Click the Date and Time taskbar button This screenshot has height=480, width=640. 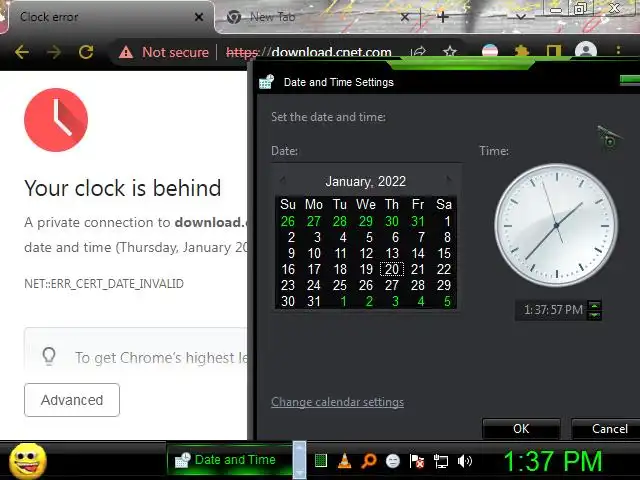click(x=229, y=460)
